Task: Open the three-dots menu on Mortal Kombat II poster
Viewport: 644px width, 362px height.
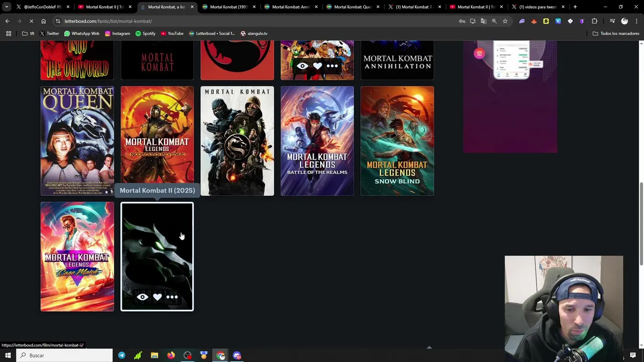Action: coord(172,297)
